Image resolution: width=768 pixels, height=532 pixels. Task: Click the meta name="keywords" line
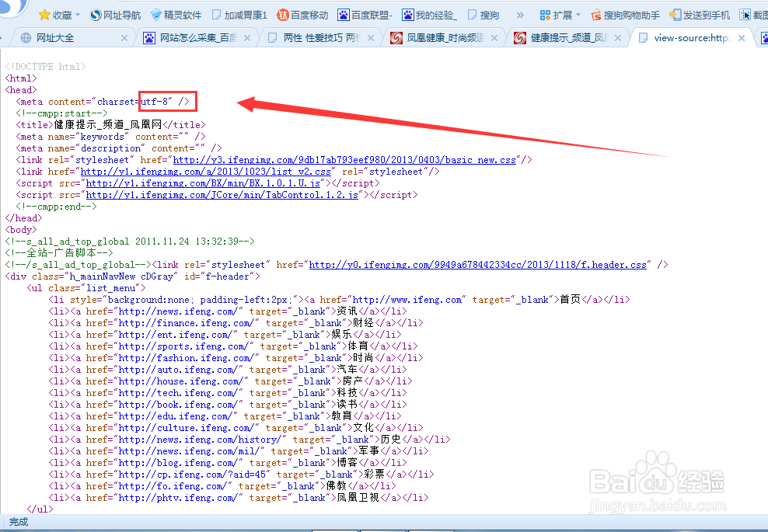pyautogui.click(x=110, y=137)
